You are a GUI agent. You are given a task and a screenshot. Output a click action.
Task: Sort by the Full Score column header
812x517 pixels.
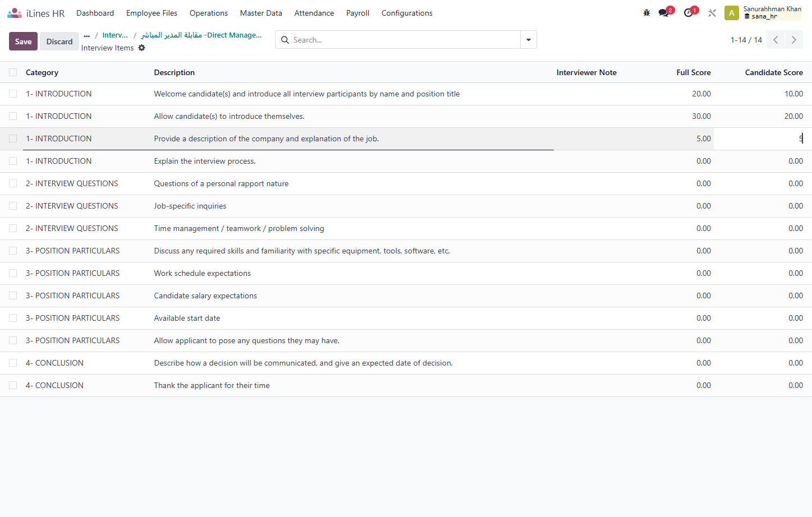694,72
